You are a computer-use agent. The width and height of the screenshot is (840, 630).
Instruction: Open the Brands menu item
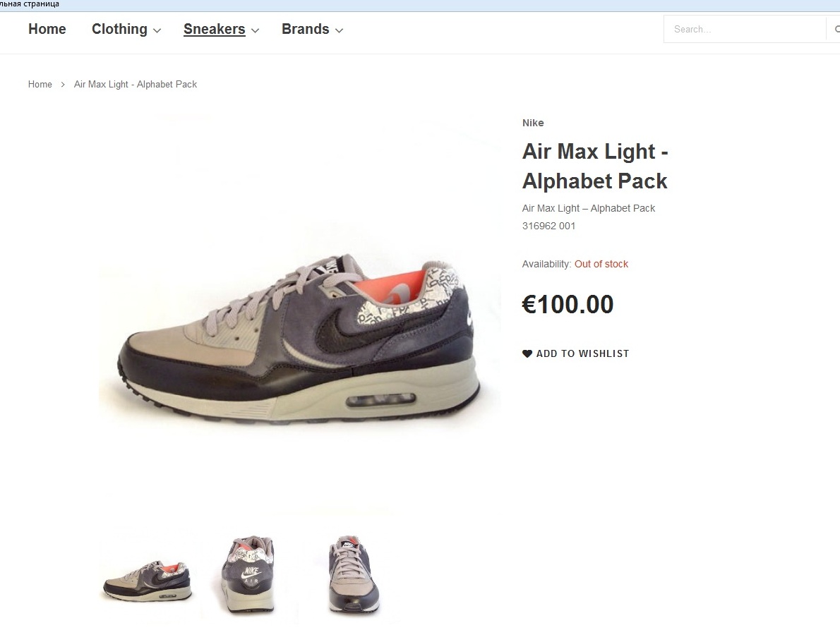point(306,29)
